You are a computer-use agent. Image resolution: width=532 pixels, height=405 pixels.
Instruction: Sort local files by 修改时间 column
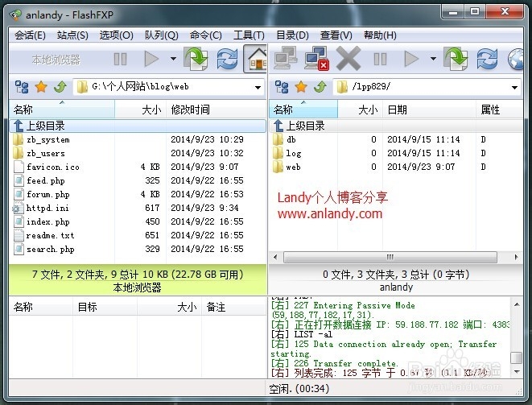point(217,110)
